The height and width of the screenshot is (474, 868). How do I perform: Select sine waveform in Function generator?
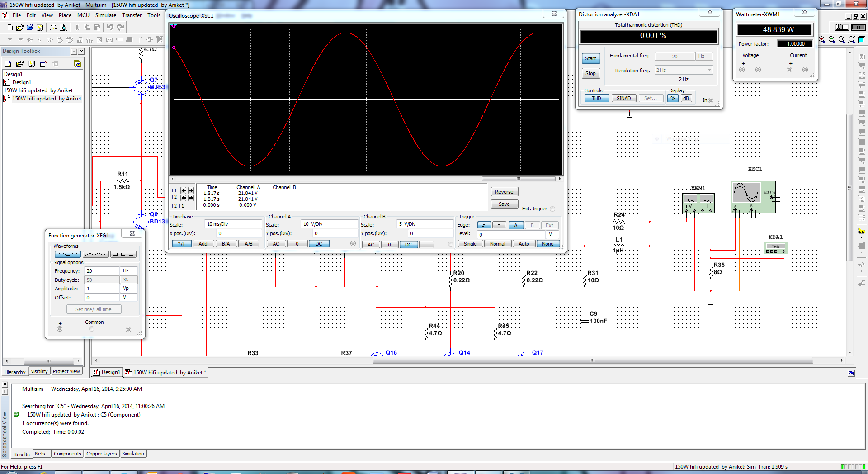coord(67,254)
